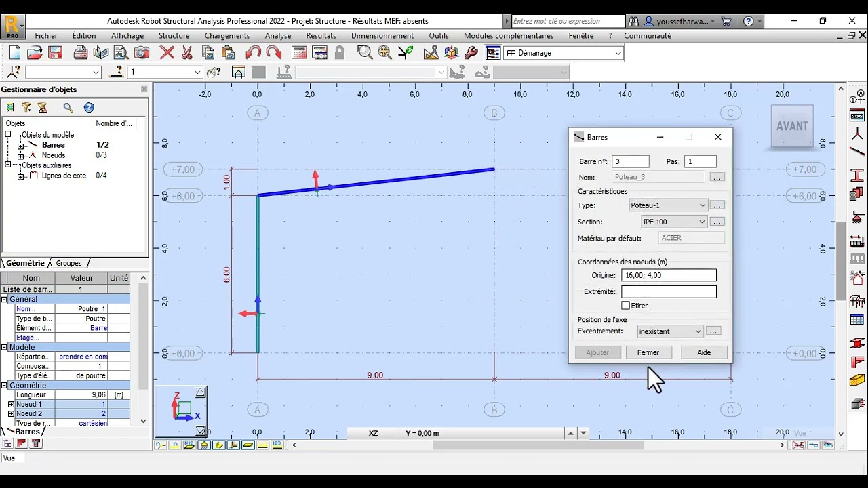Click the Fermer button

pyautogui.click(x=648, y=352)
